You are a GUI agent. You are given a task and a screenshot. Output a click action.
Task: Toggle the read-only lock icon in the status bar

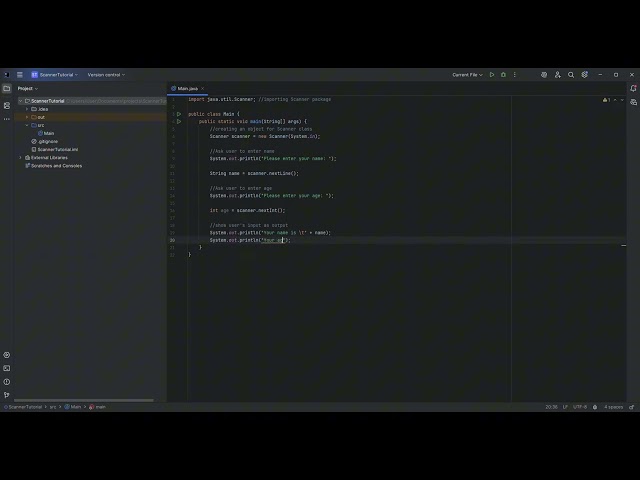632,407
